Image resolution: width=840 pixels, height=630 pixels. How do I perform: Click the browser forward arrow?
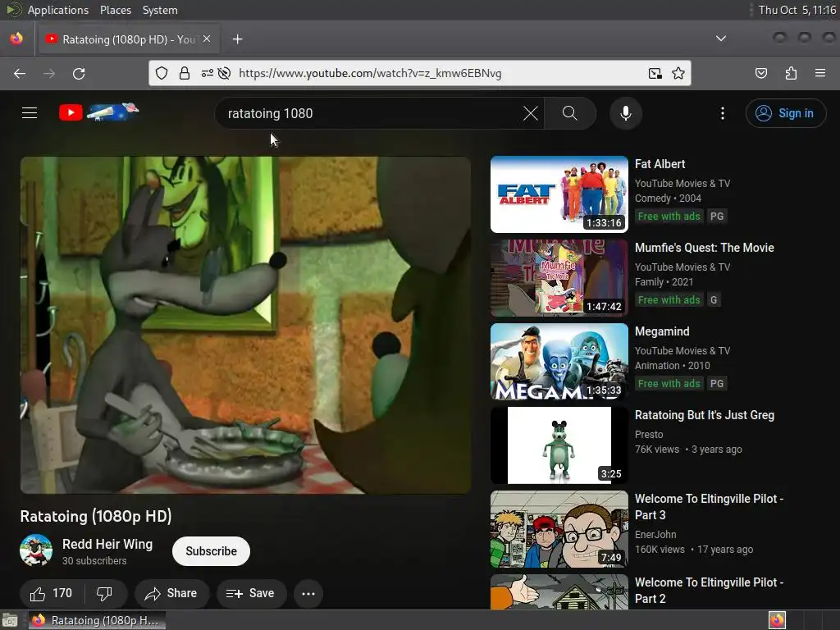coord(49,73)
